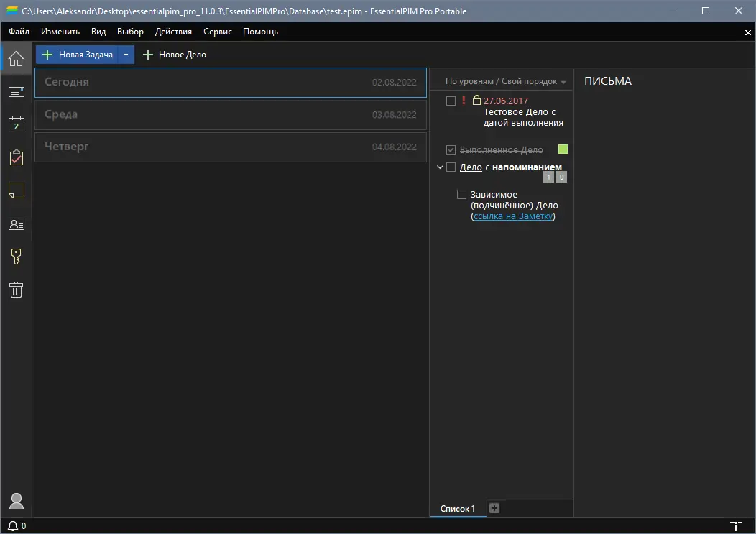Open the Notes module in sidebar

(x=16, y=190)
